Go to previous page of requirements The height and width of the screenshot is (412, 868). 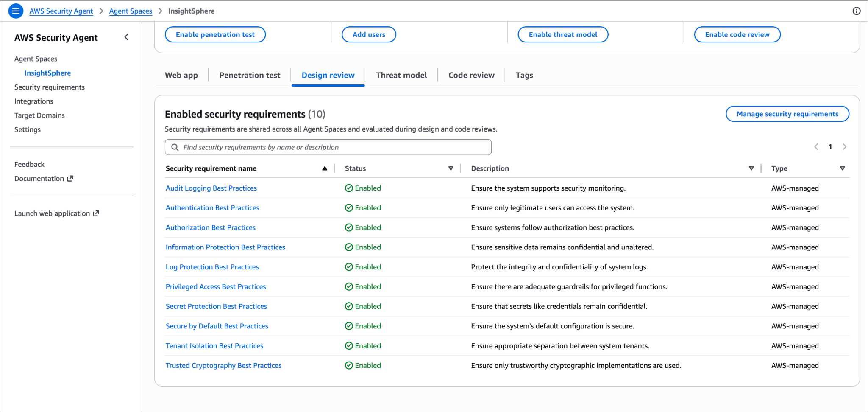coord(816,147)
